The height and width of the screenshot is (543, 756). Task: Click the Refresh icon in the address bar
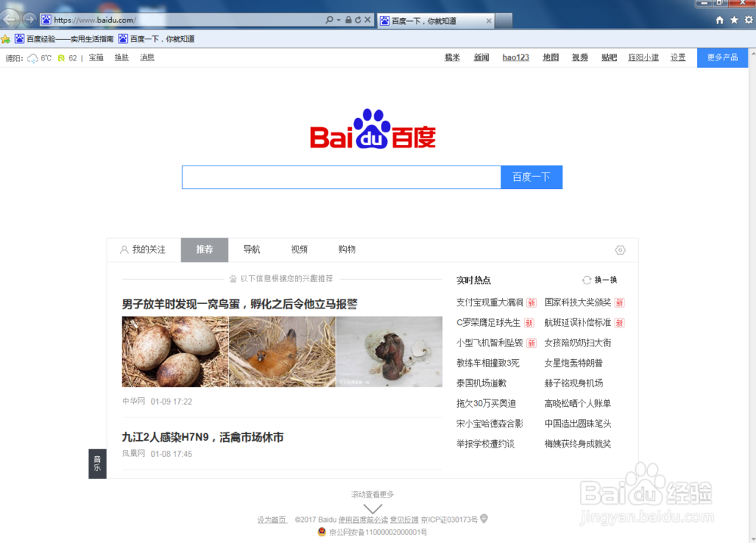point(358,20)
